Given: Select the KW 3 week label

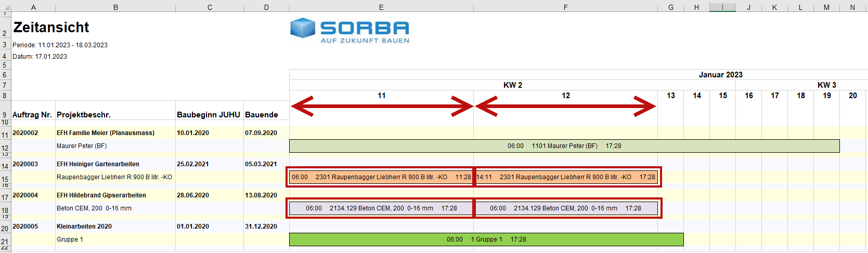Looking at the screenshot, I should point(826,85).
